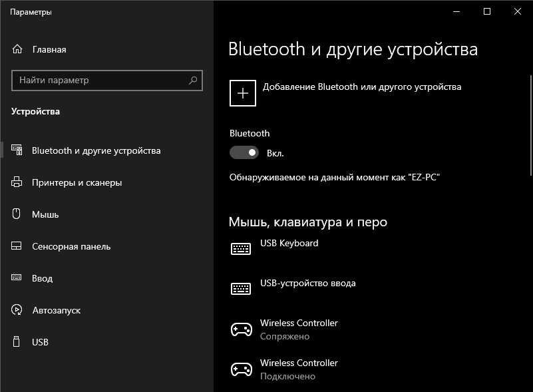Click the USB stick icon in sidebar
This screenshot has height=392, width=533.
click(17, 341)
